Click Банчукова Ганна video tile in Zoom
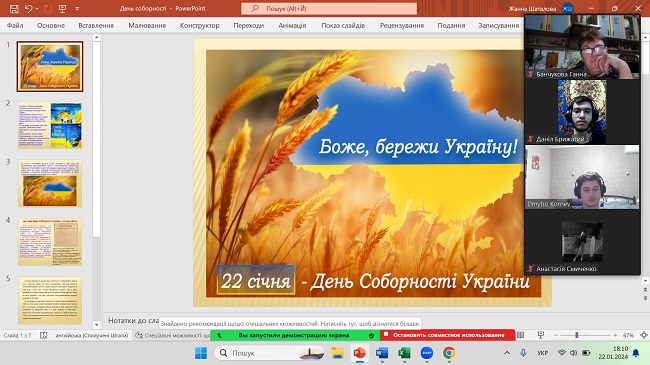Viewport: 650px width, 365px height. 582,47
